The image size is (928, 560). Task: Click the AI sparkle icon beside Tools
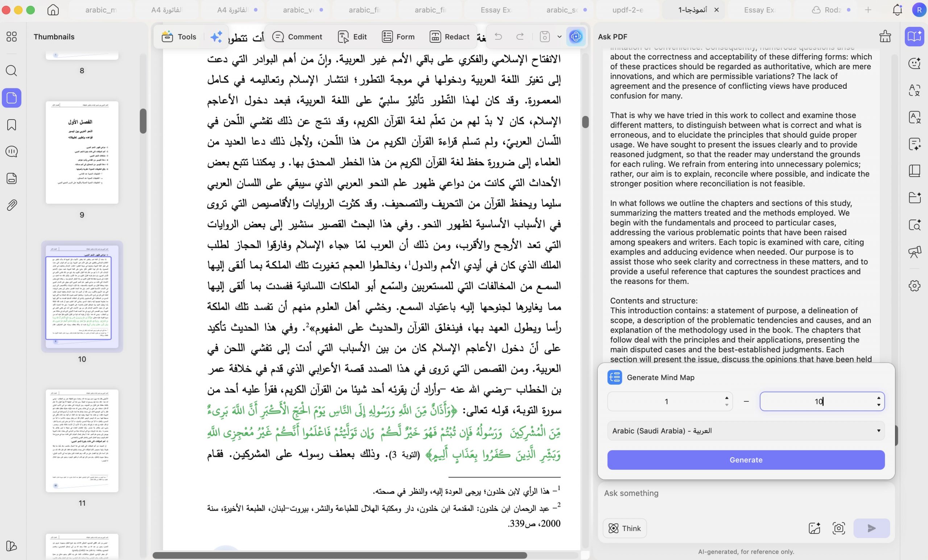point(216,37)
